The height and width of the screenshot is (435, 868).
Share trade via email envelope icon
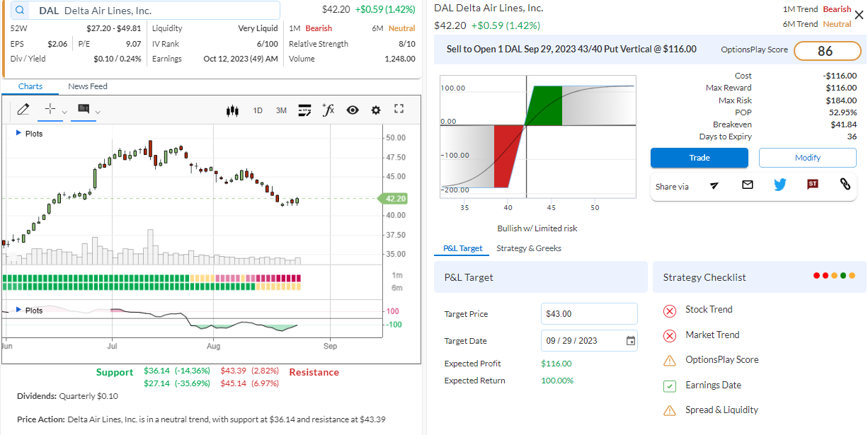pyautogui.click(x=748, y=185)
